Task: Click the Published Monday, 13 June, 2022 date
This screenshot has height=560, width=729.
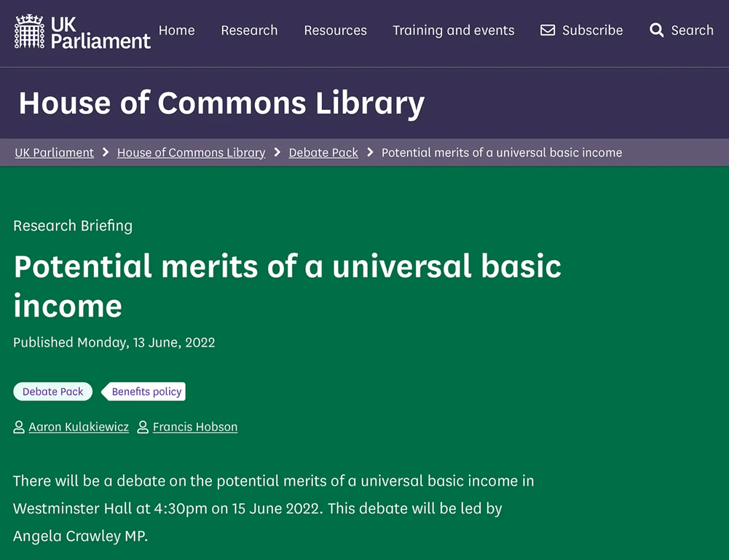Action: tap(114, 342)
